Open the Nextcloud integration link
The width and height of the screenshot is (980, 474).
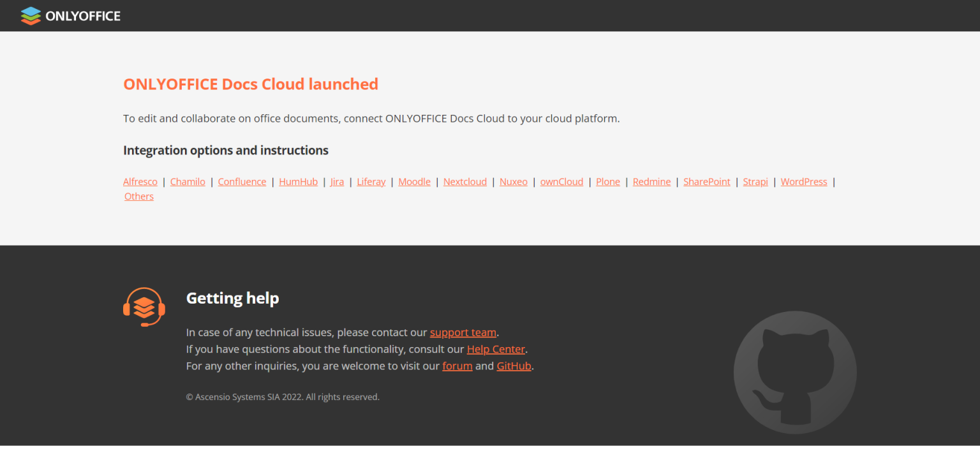coord(464,182)
